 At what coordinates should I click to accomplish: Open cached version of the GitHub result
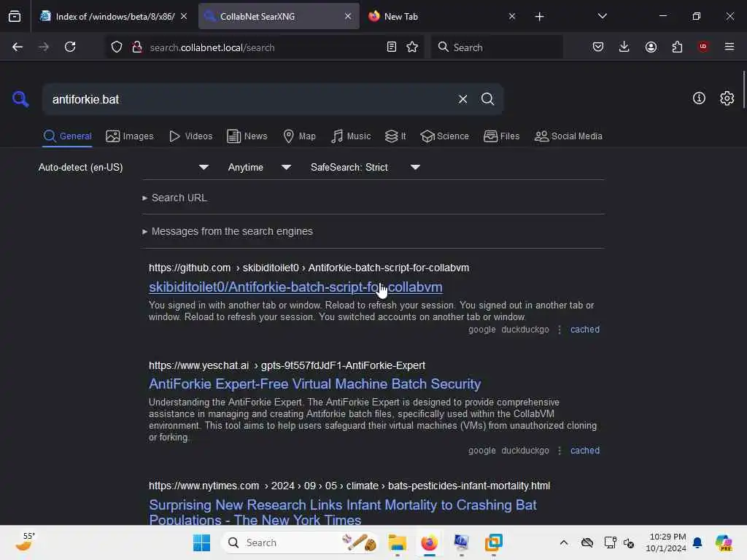tap(584, 330)
